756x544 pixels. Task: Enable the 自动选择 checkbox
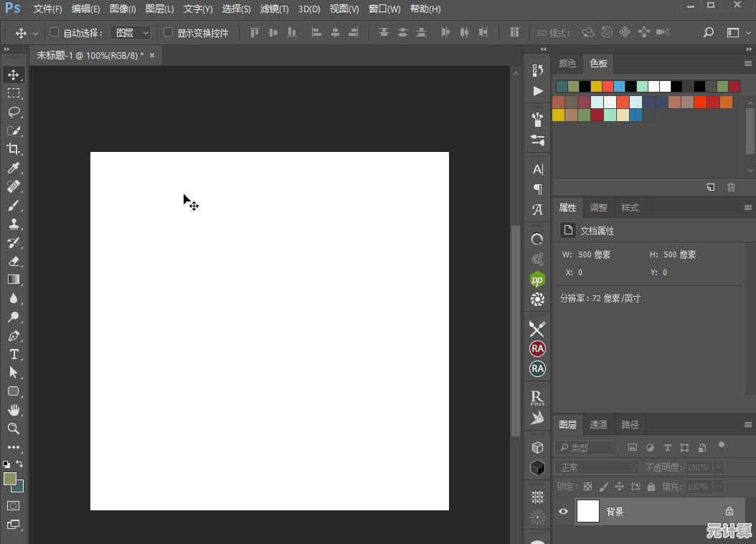click(54, 32)
